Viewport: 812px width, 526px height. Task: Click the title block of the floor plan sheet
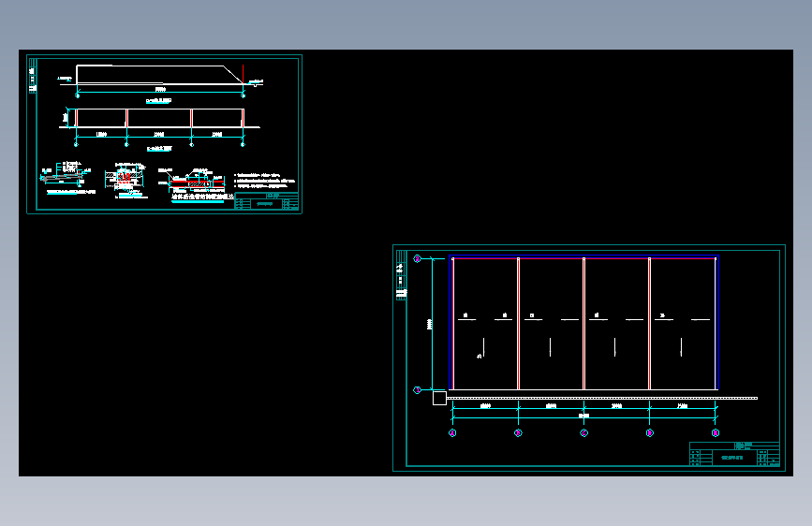(x=734, y=454)
